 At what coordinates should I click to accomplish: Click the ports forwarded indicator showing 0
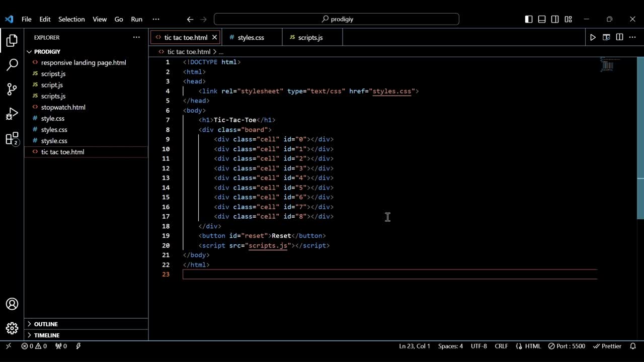(61, 346)
